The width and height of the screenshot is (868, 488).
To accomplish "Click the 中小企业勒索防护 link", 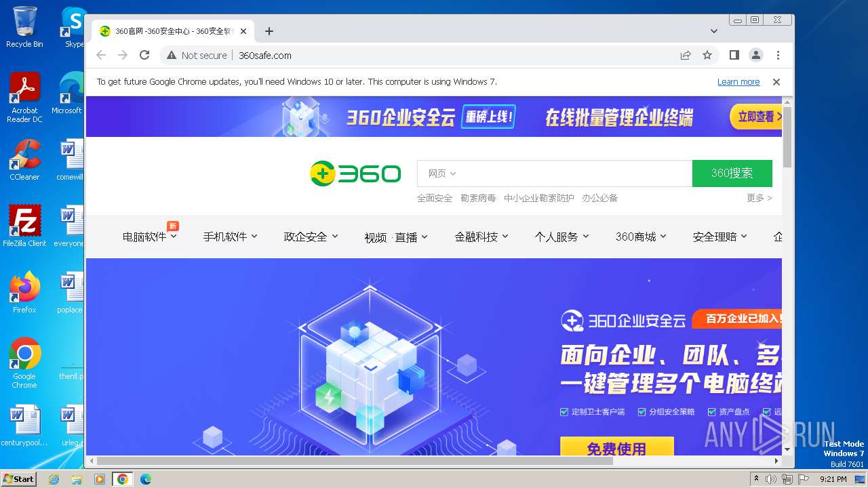I will tap(539, 198).
